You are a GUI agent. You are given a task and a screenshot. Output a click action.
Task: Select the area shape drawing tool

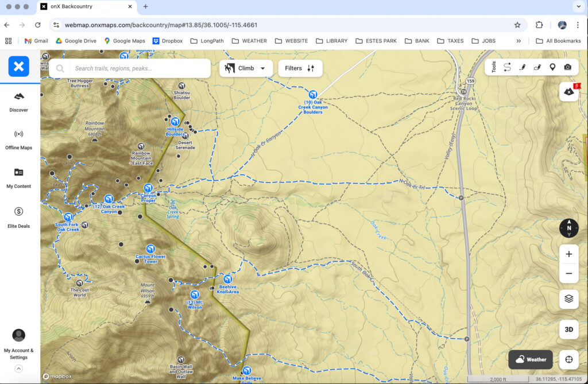pyautogui.click(x=537, y=67)
